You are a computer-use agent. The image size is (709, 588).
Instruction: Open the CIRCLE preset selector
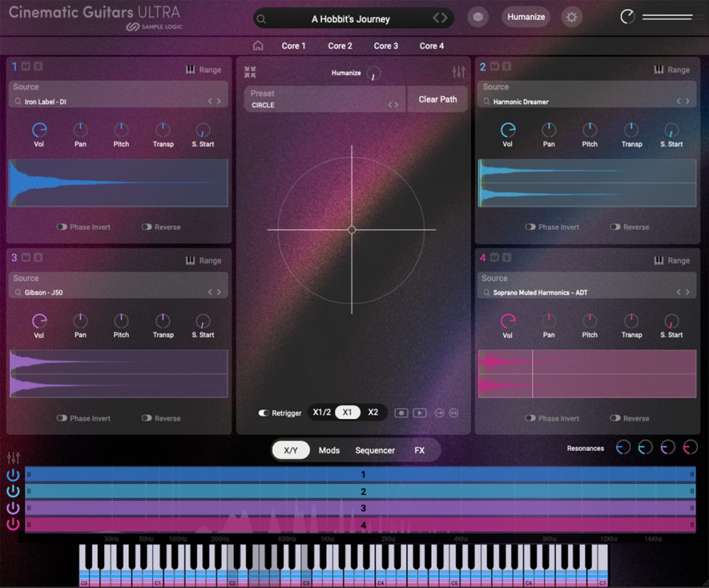pos(324,105)
